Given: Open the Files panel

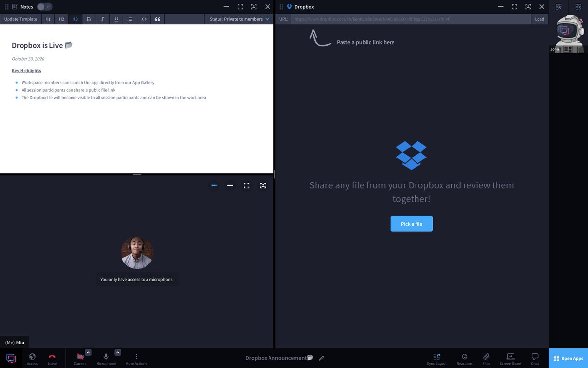Looking at the screenshot, I should point(486,359).
